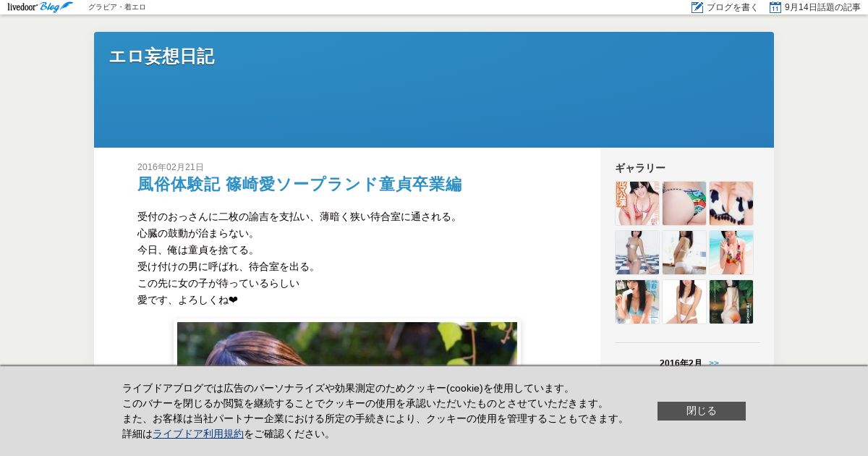This screenshot has height=456, width=868.
Task: Open last gallery thumbnail in second row
Action: 731,253
